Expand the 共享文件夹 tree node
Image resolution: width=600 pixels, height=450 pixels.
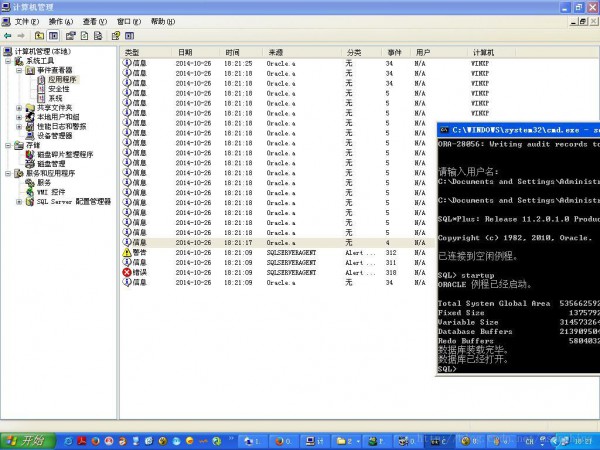(x=19, y=108)
